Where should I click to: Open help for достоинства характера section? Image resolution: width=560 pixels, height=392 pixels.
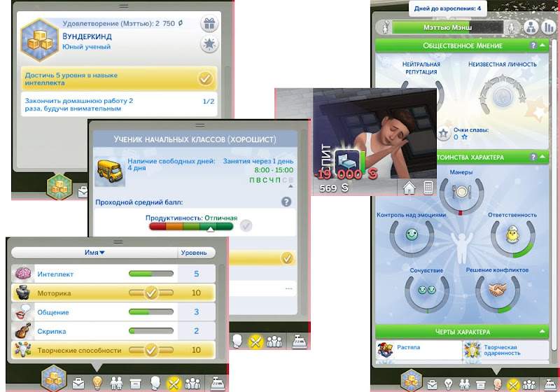click(533, 157)
